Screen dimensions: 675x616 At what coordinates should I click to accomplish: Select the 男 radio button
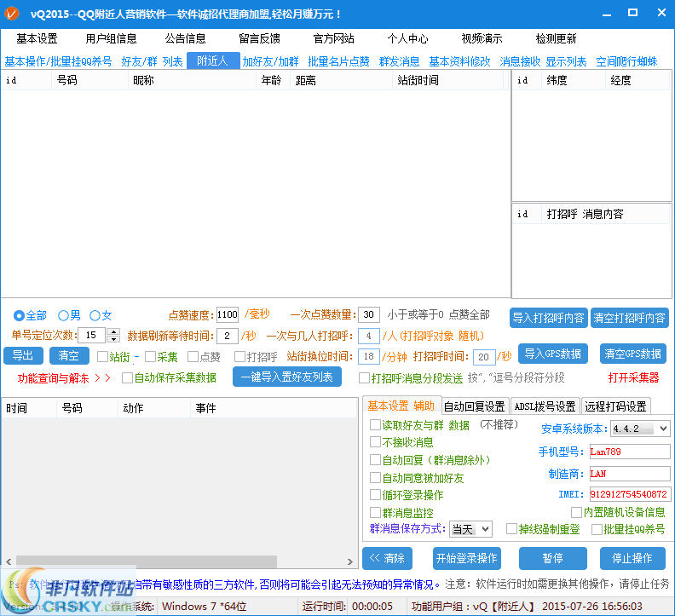[x=63, y=315]
